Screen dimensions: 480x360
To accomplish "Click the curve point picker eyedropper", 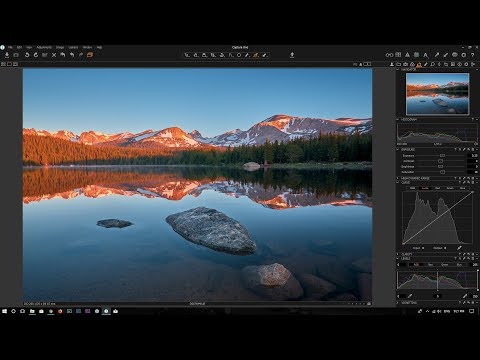I will 459,248.
